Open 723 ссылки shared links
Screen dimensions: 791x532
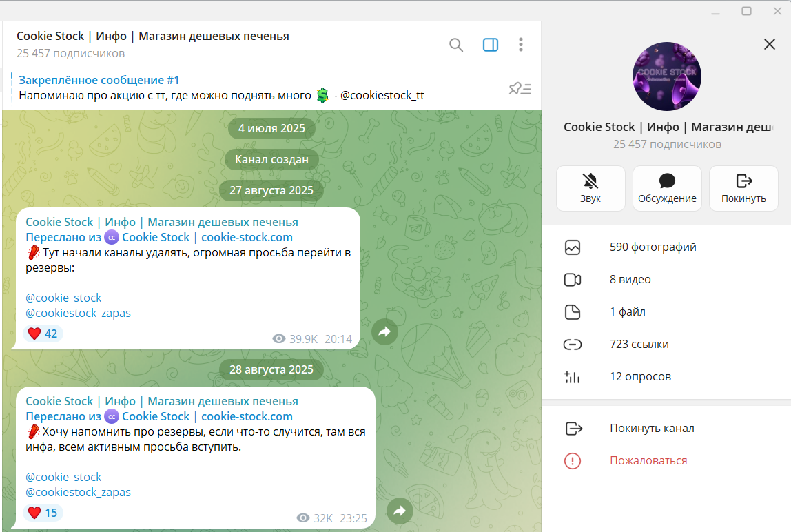tap(666, 345)
